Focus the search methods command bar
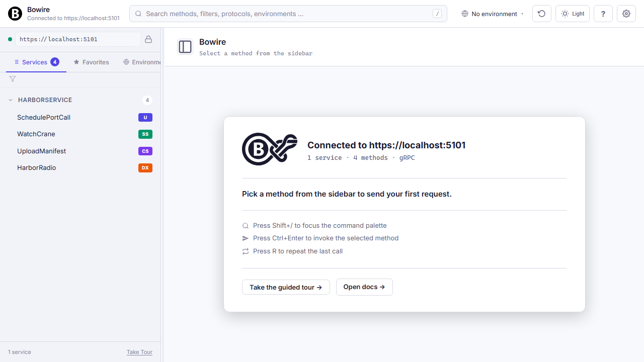The height and width of the screenshot is (362, 644). pos(288,14)
